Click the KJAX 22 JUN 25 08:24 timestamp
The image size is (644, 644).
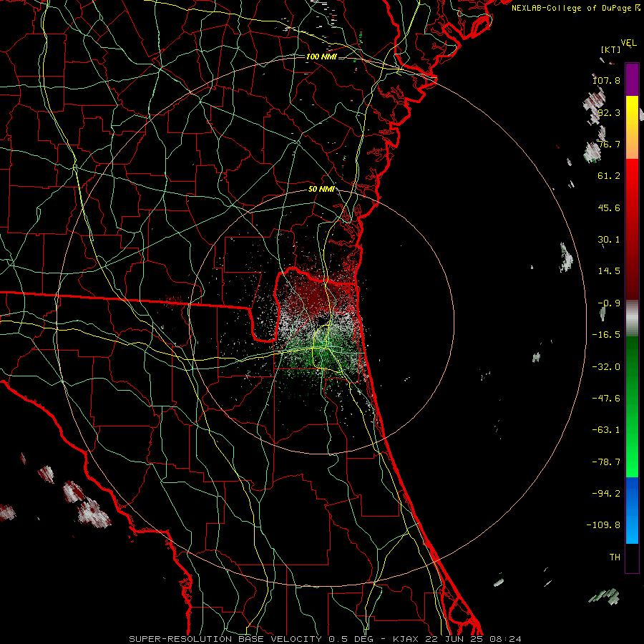point(457,639)
